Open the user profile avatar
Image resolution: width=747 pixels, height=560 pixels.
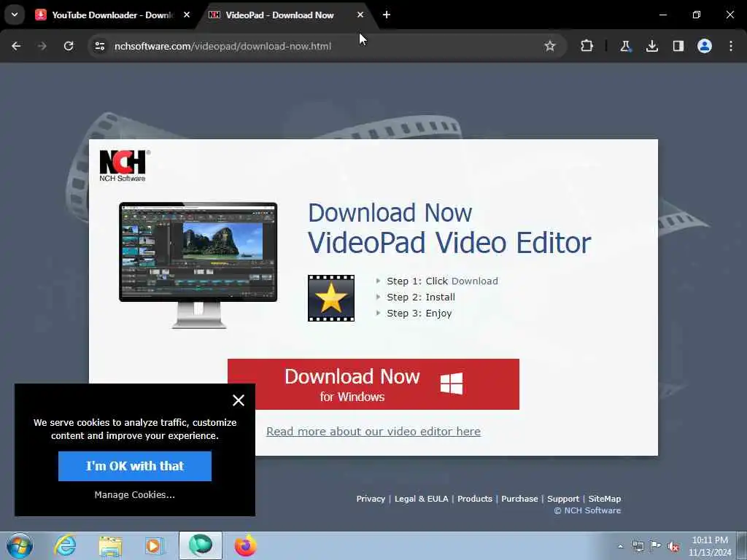tap(705, 46)
